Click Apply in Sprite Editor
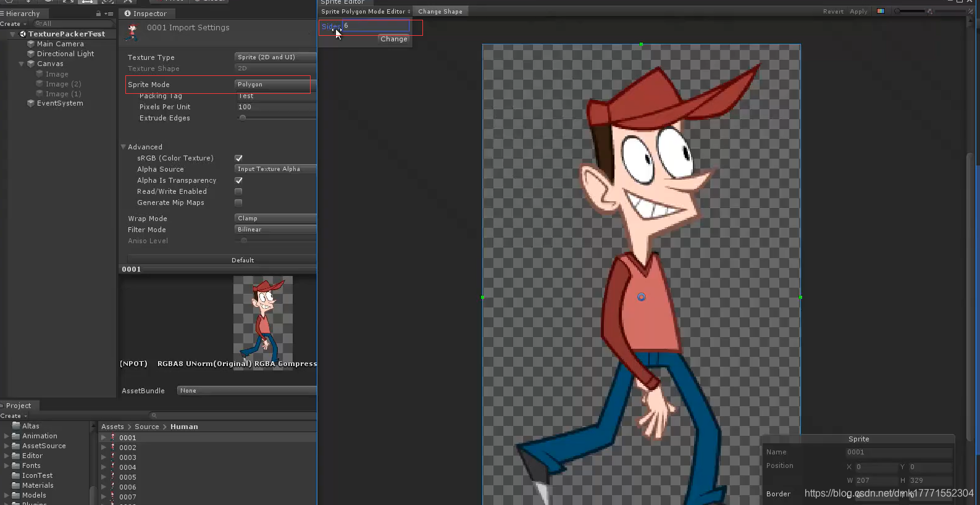Viewport: 980px width, 505px height. (x=858, y=11)
